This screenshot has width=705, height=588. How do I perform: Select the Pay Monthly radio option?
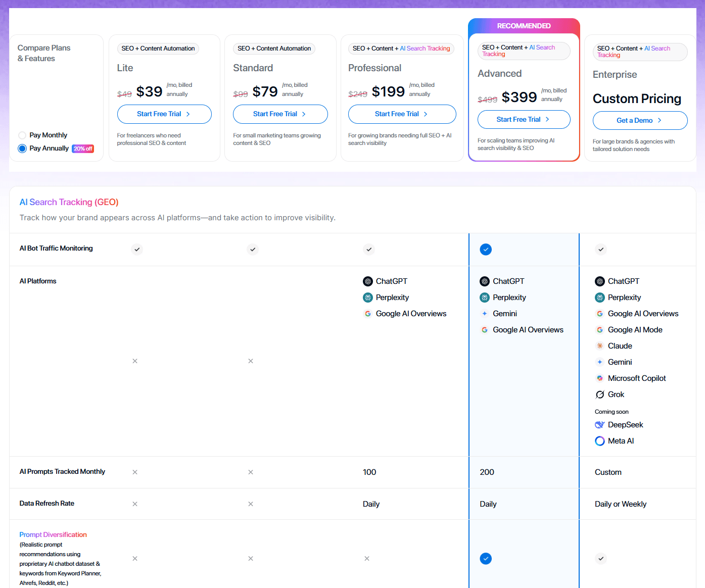click(22, 135)
